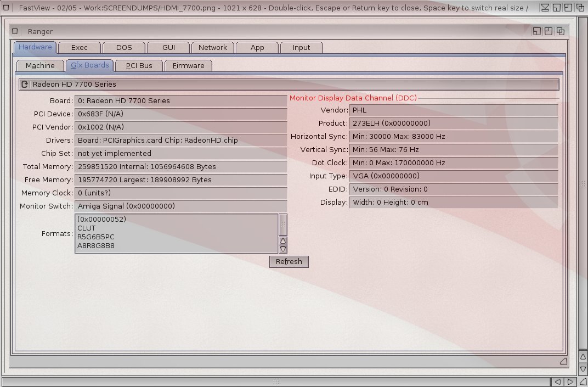View the Firmware sub-tab
Image resolution: width=588 pixels, height=387 pixels.
click(188, 66)
